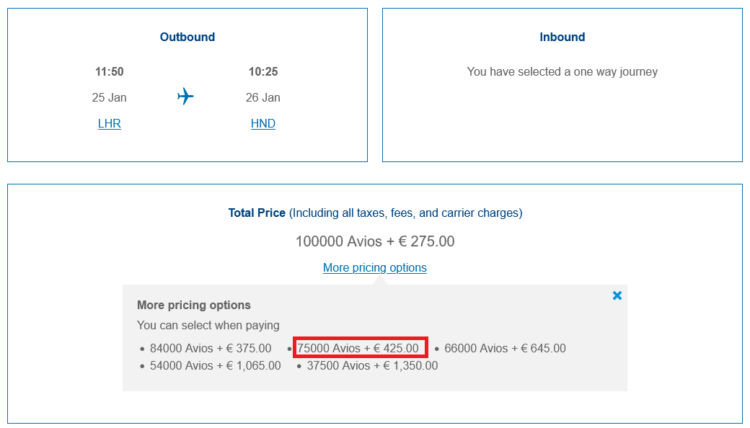Click the 26 Jan arrival date

coord(263,98)
